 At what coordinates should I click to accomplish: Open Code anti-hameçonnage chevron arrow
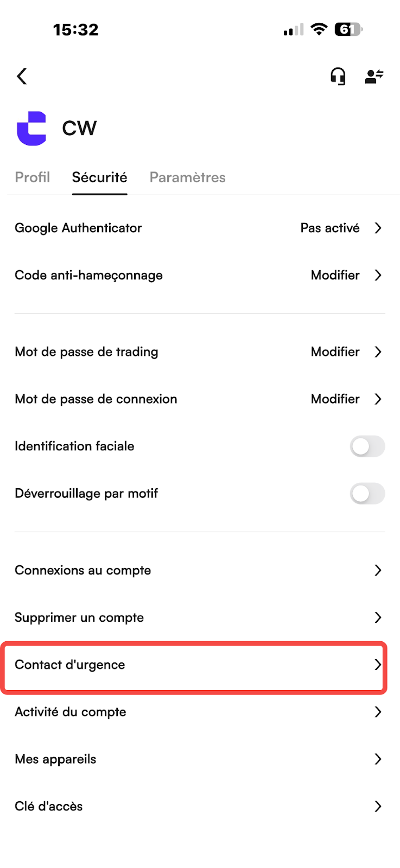[378, 276]
